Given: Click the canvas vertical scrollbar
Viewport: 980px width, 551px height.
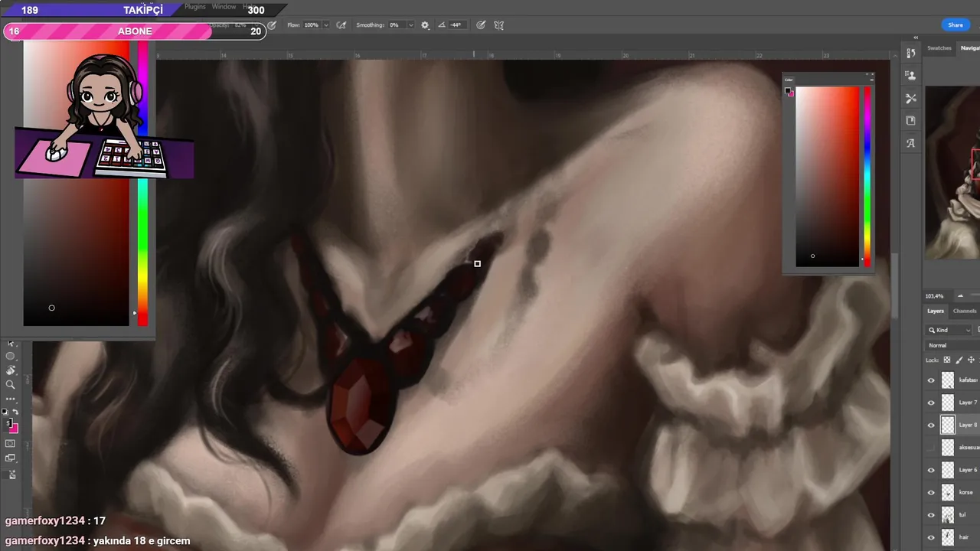Looking at the screenshot, I should click(893, 287).
